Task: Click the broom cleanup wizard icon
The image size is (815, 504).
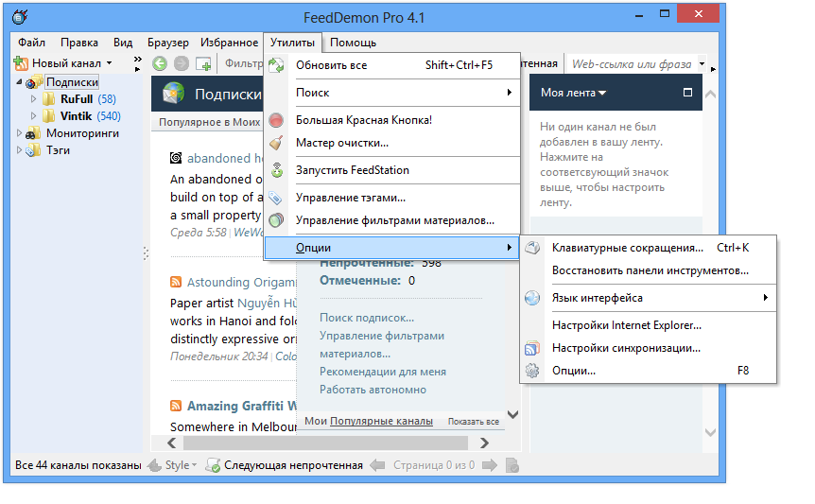Action: click(276, 143)
